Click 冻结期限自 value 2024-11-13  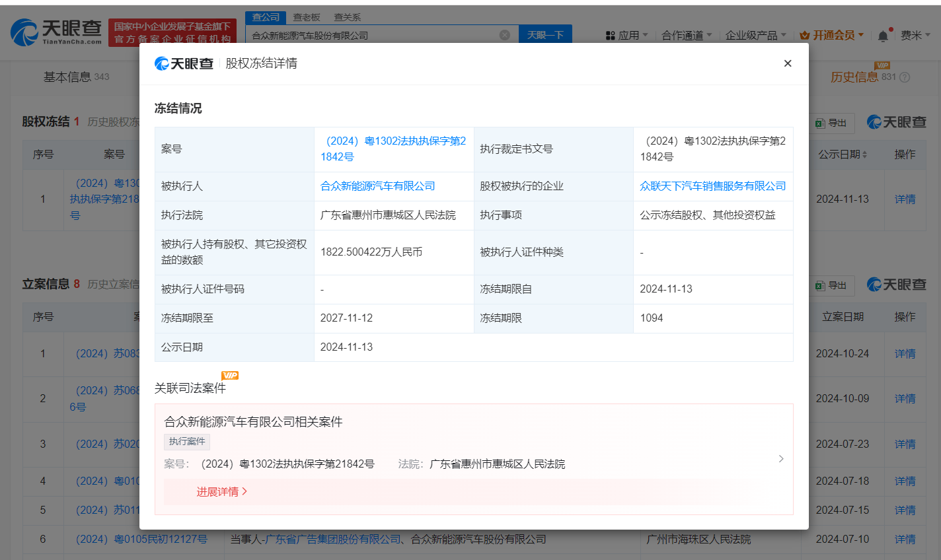[x=666, y=289]
